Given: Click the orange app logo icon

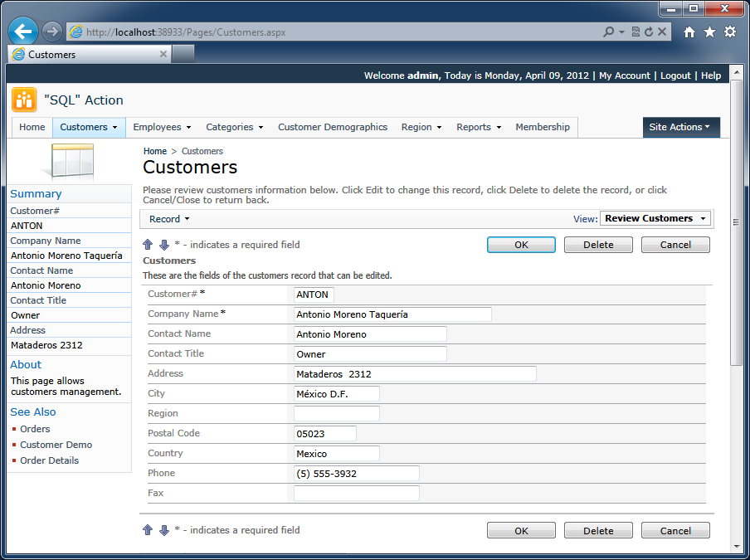Looking at the screenshot, I should point(24,100).
